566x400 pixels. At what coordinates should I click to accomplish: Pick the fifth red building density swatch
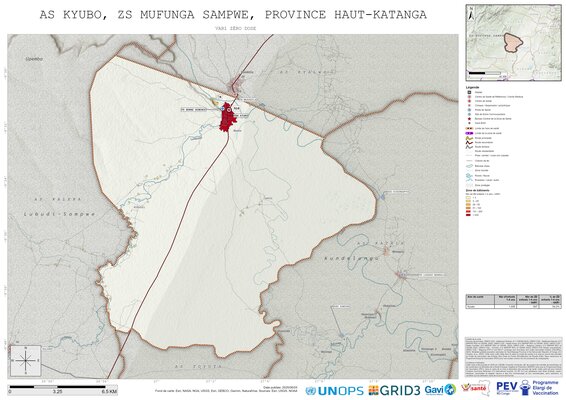tap(469, 212)
